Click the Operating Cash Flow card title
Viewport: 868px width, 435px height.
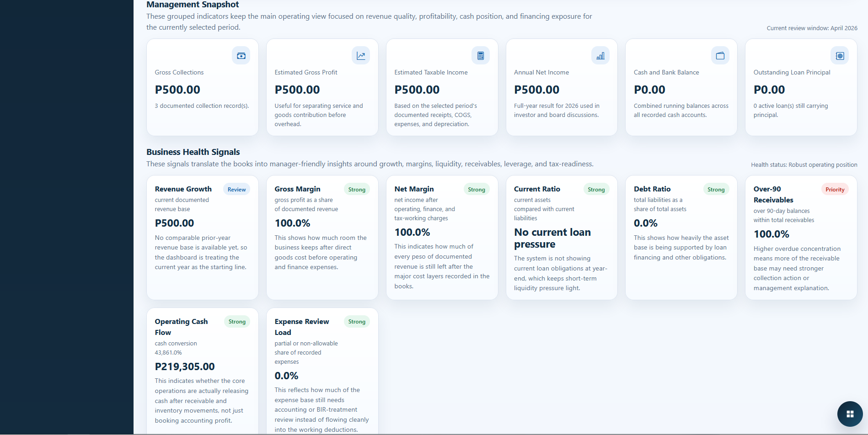181,327
